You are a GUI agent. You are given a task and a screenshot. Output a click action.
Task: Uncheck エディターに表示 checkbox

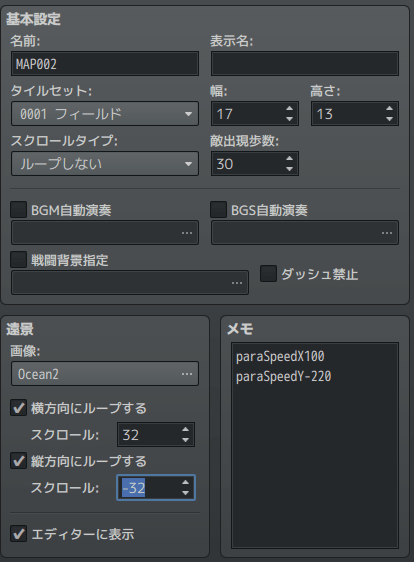pos(18,534)
